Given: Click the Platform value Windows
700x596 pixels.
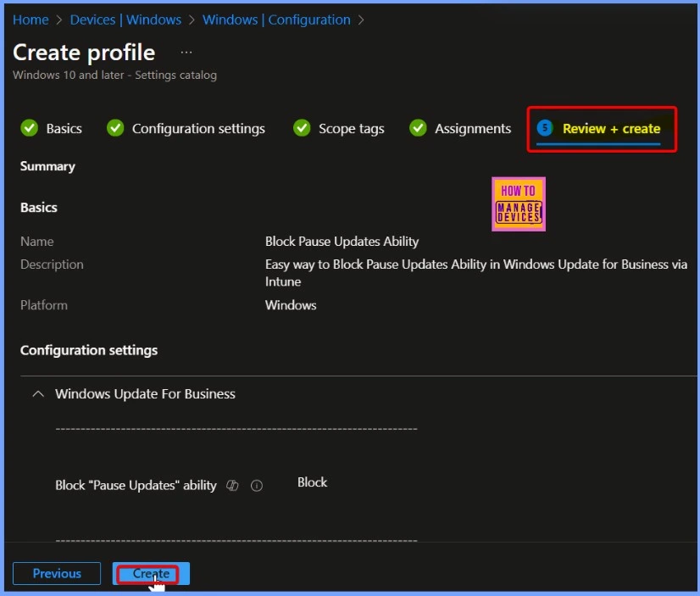Looking at the screenshot, I should (291, 305).
